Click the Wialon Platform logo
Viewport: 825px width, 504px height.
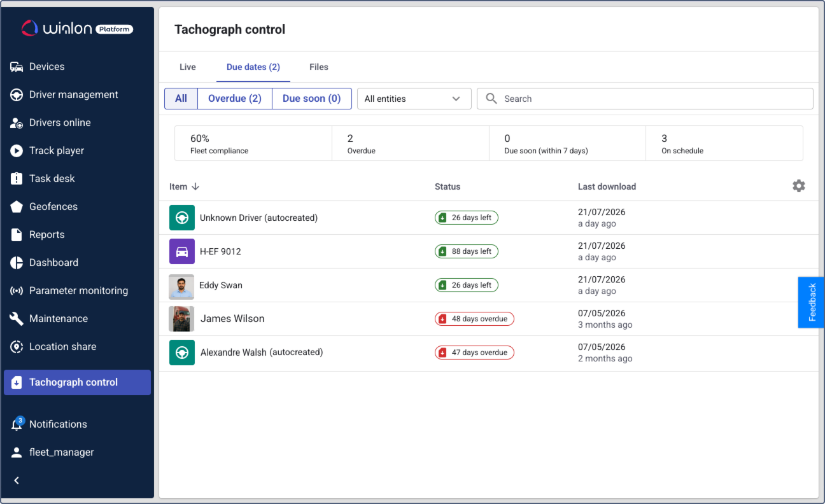[77, 28]
